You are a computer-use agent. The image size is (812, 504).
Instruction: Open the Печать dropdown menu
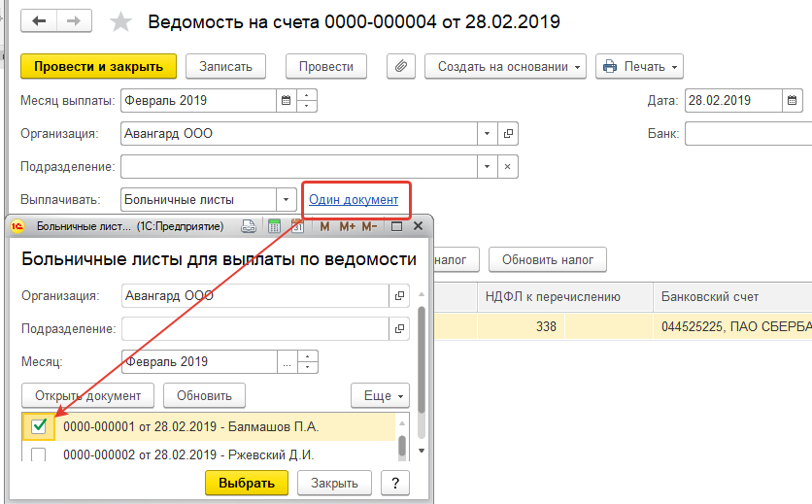click(x=639, y=67)
